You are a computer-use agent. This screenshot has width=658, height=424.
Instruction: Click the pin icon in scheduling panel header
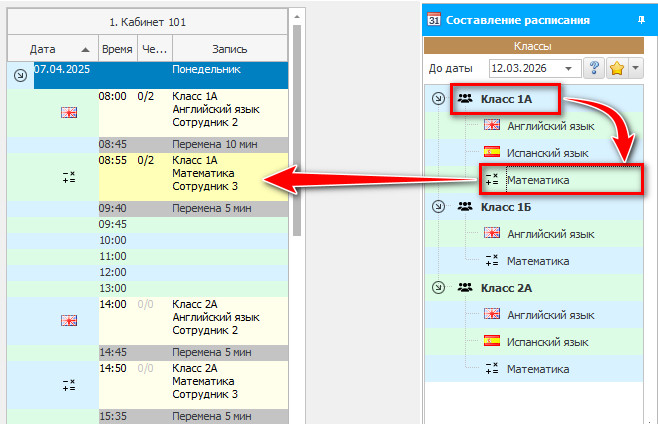tap(640, 19)
